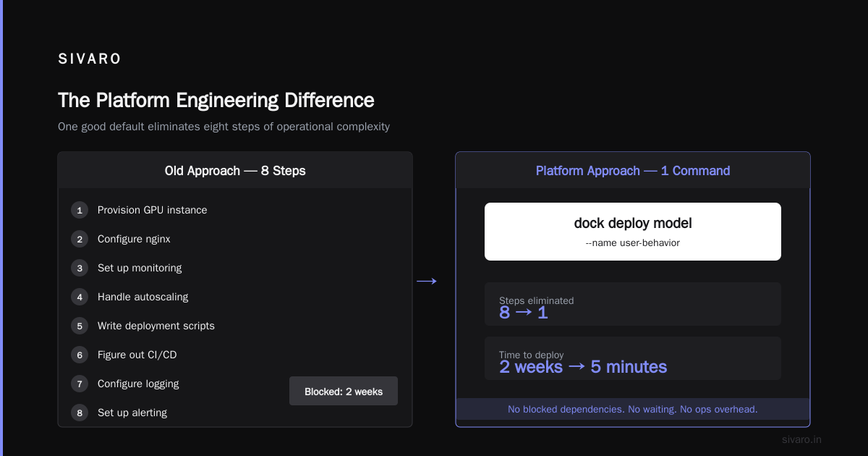The height and width of the screenshot is (456, 868).
Task: Click step number 2 circle badge
Action: point(80,239)
